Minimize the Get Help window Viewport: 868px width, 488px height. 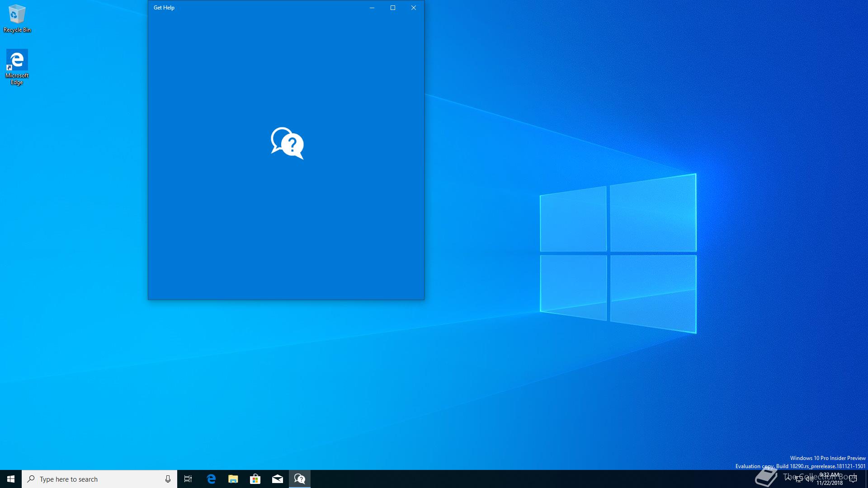pos(372,8)
